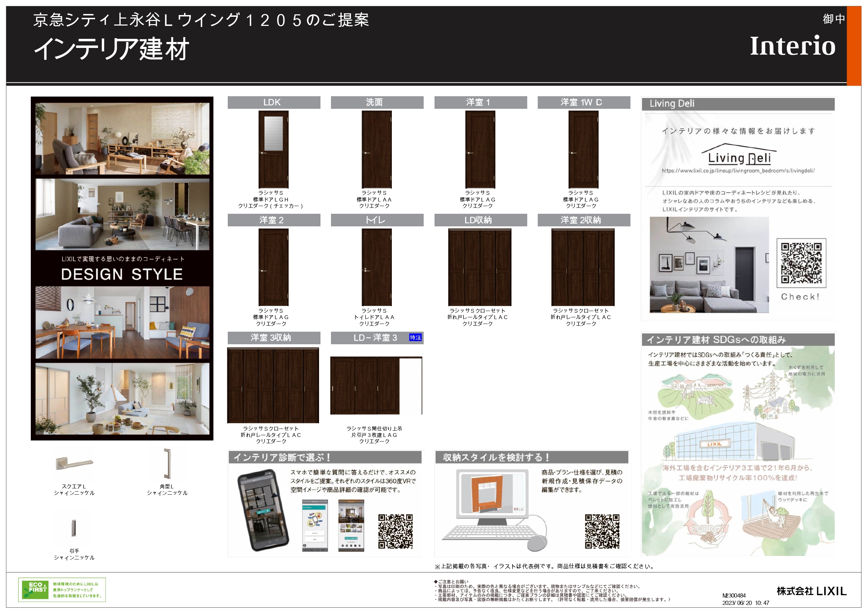Click the 収納スタイル QR code
Image resolution: width=868 pixels, height=614 pixels.
[602, 531]
